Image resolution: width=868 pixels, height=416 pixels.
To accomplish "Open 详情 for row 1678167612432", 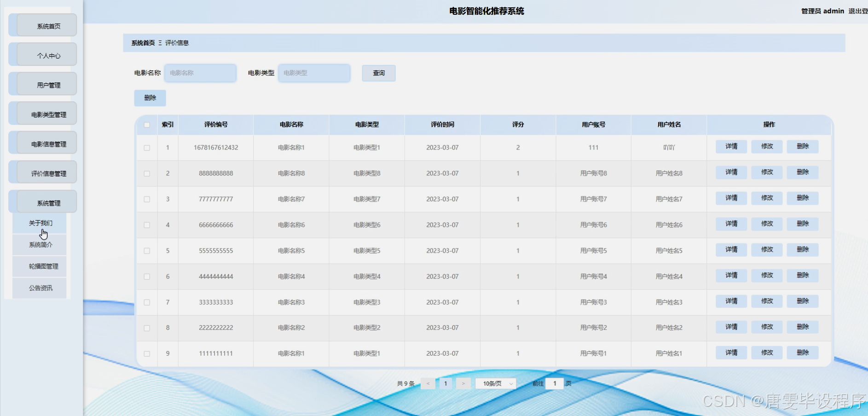I will point(731,146).
